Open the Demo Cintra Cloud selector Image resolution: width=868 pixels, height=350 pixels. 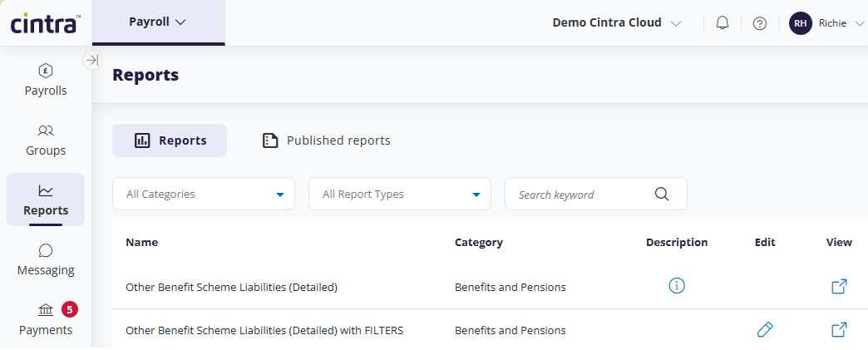pyautogui.click(x=616, y=23)
